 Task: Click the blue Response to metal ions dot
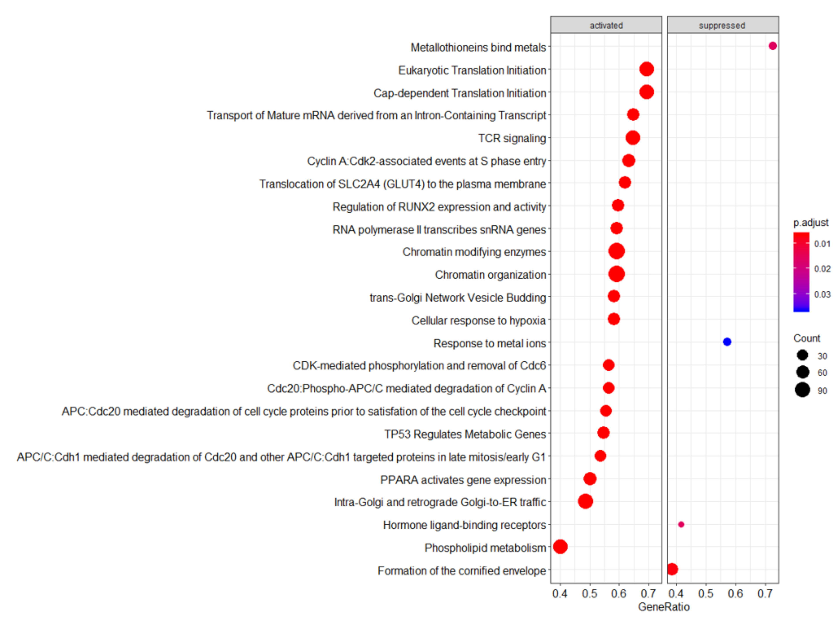pos(727,342)
